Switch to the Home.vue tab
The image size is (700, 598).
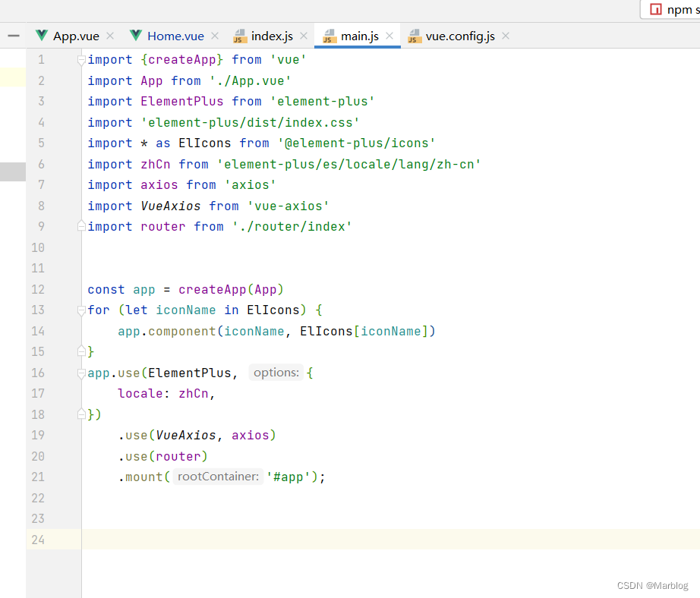[x=175, y=36]
